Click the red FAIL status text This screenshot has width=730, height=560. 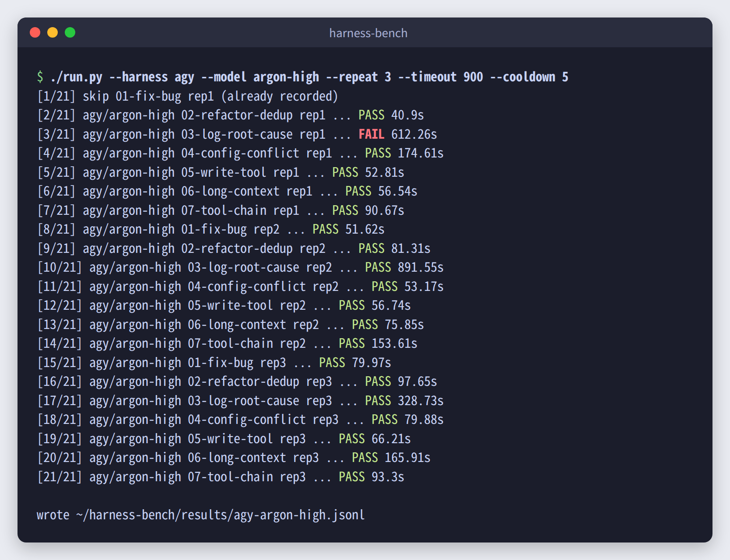click(x=371, y=134)
